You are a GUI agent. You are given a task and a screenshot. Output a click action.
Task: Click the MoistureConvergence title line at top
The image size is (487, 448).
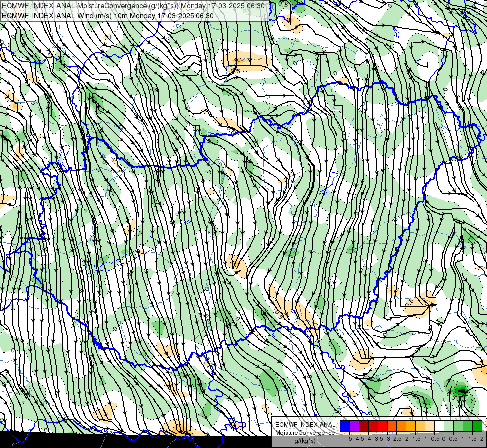click(133, 6)
